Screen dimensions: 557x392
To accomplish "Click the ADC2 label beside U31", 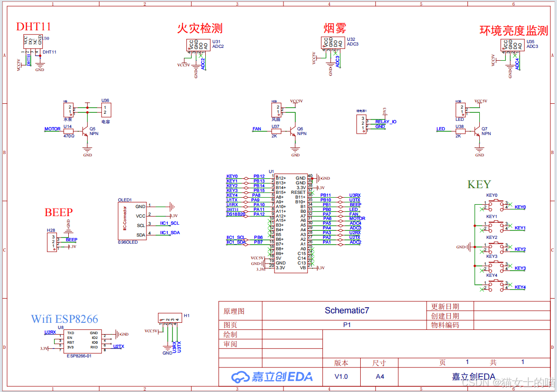I will (x=218, y=46).
